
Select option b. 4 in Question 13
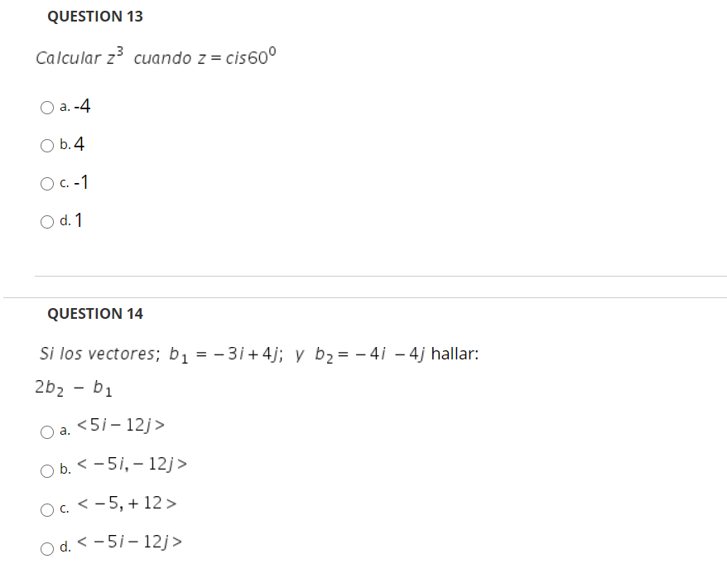coord(46,144)
